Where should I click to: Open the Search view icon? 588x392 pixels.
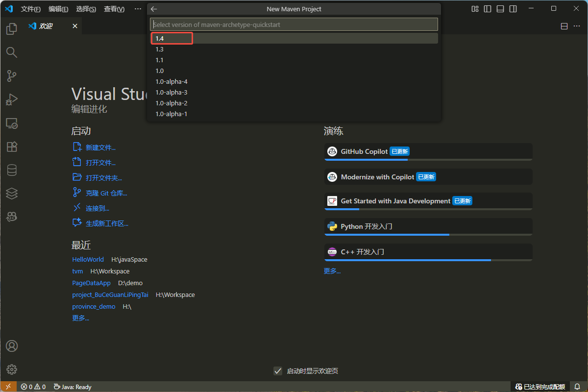pyautogui.click(x=12, y=52)
